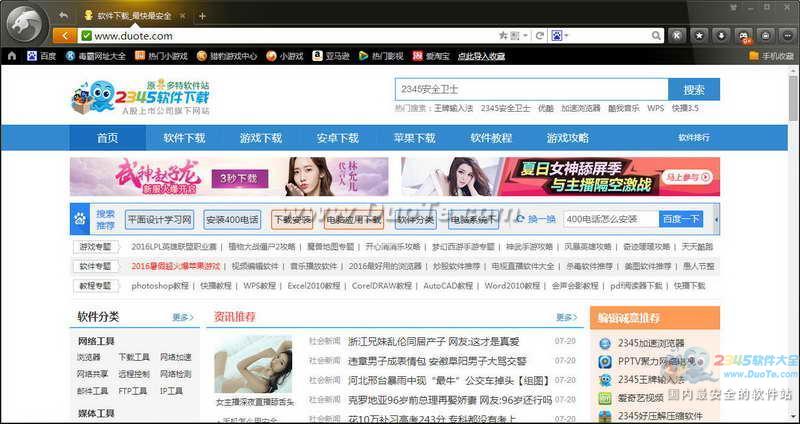
Task: Open the 毒霸网址大全 bookmark
Action: (95, 56)
